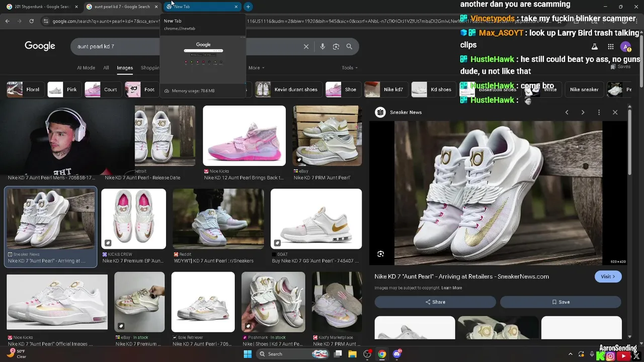
Task: Click the Visit button in preview panel
Action: [x=608, y=277]
